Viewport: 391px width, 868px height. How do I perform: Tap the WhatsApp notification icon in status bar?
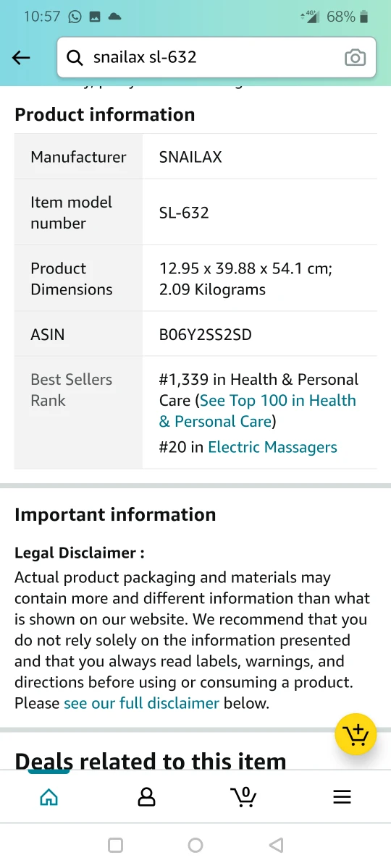pos(75,17)
